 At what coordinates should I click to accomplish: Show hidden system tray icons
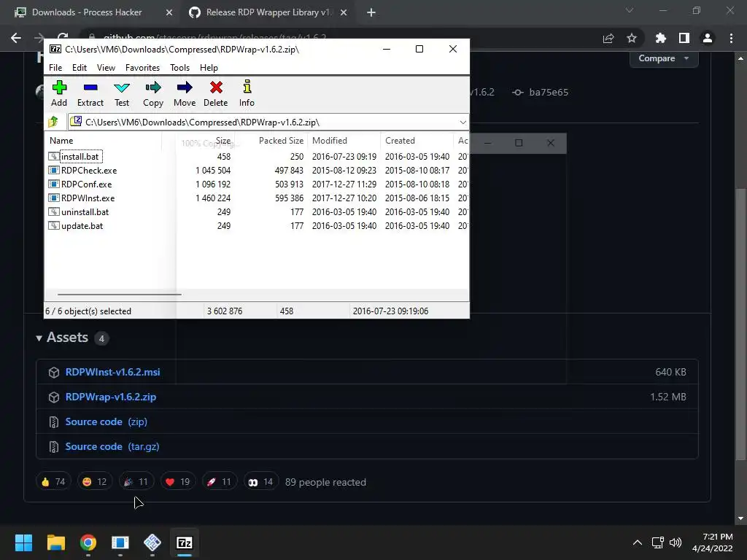(638, 542)
